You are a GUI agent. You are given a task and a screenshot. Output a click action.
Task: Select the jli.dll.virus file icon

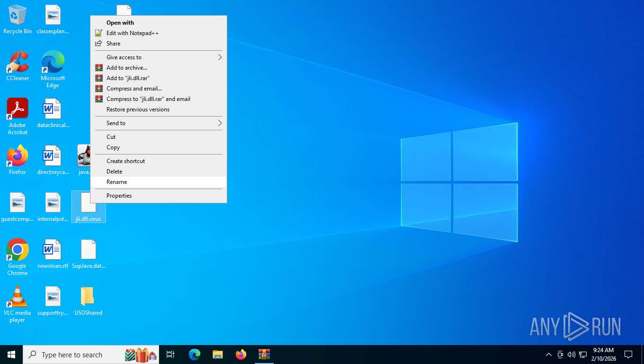point(89,207)
